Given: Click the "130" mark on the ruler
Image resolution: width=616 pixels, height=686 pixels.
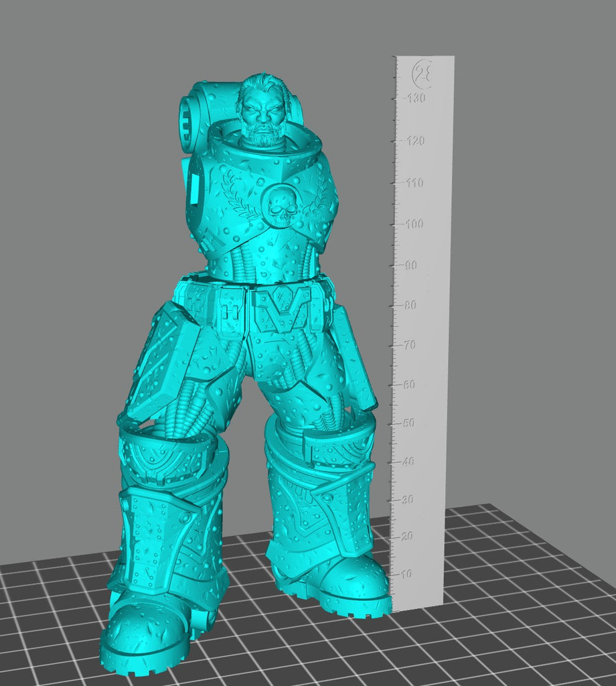Looking at the screenshot, I should pyautogui.click(x=415, y=98).
